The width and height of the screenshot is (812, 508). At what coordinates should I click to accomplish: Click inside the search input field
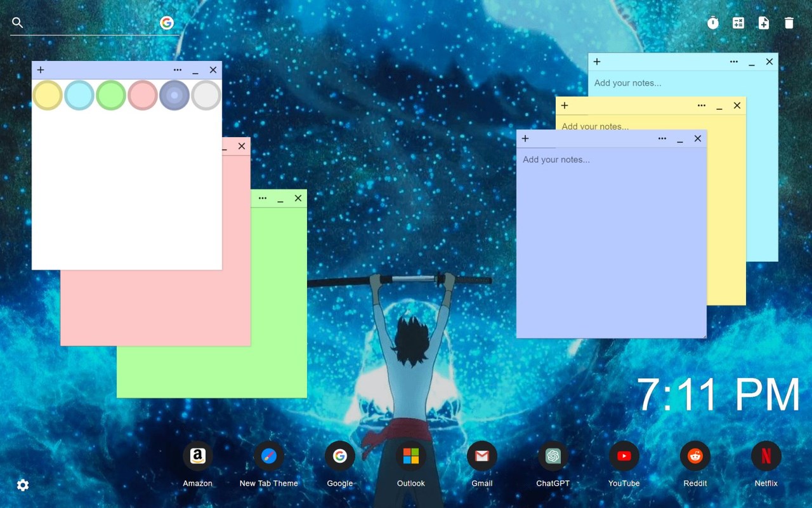92,23
